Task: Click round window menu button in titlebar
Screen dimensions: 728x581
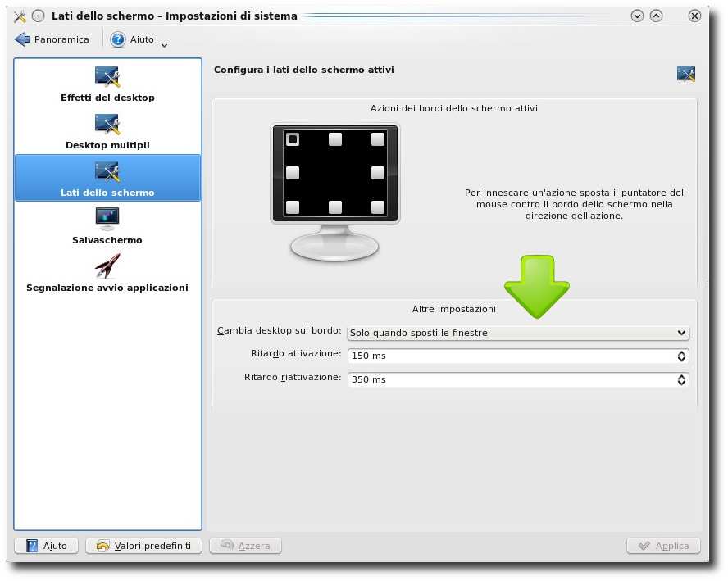Action: point(38,16)
